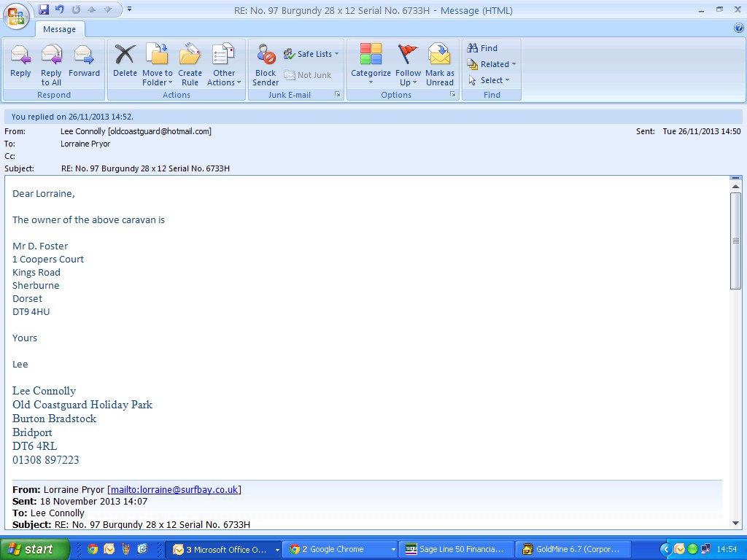This screenshot has width=747, height=560.
Task: Open Outlook Help question mark
Action: 739,28
